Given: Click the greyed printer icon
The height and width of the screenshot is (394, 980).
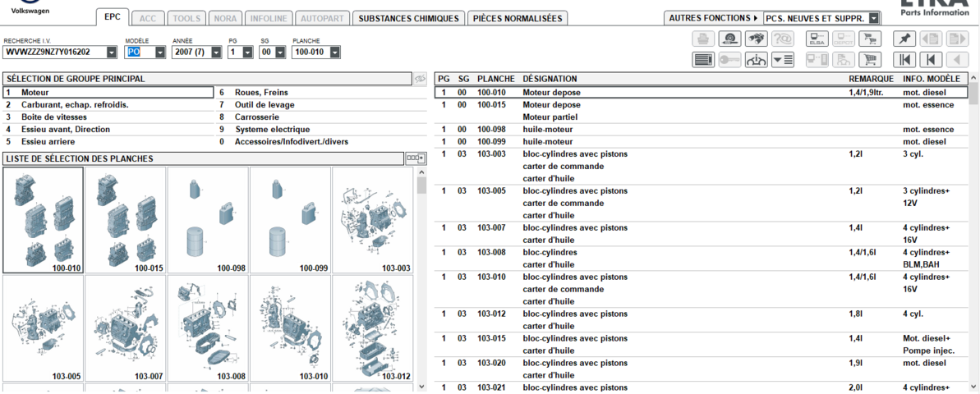Looking at the screenshot, I should (703, 39).
